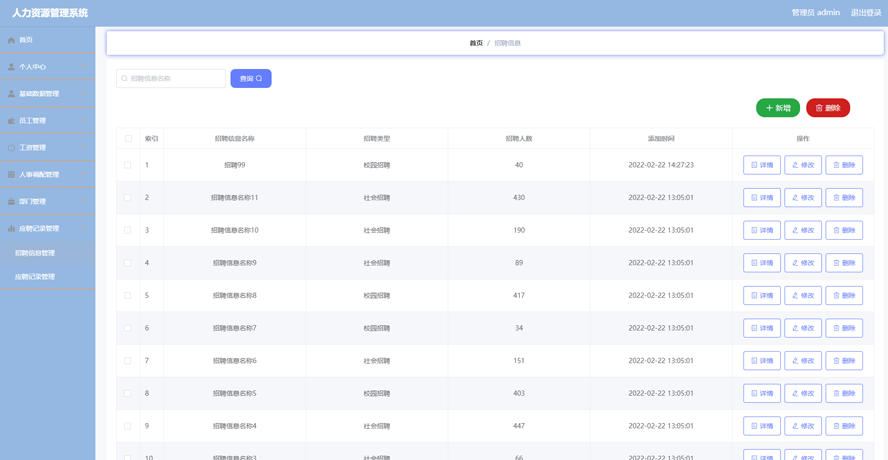Open 详情 details for 招聘信息名称7

point(762,328)
